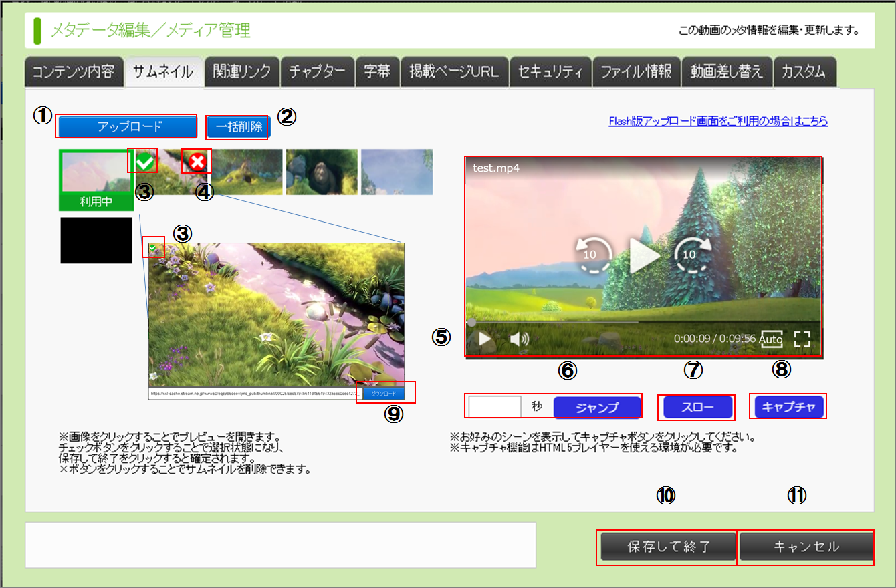896x588 pixels.
Task: Open the セキュリティ tab
Action: 550,71
